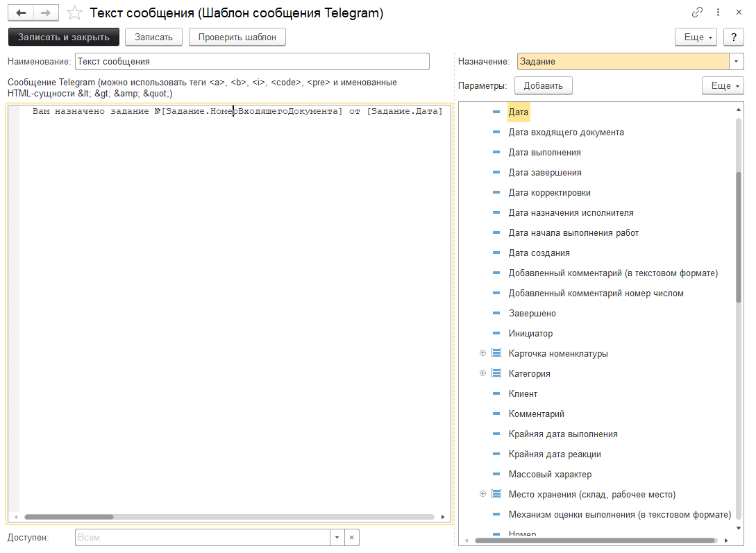Open the parameters Еще menu
This screenshot has width=756, height=553.
click(722, 86)
